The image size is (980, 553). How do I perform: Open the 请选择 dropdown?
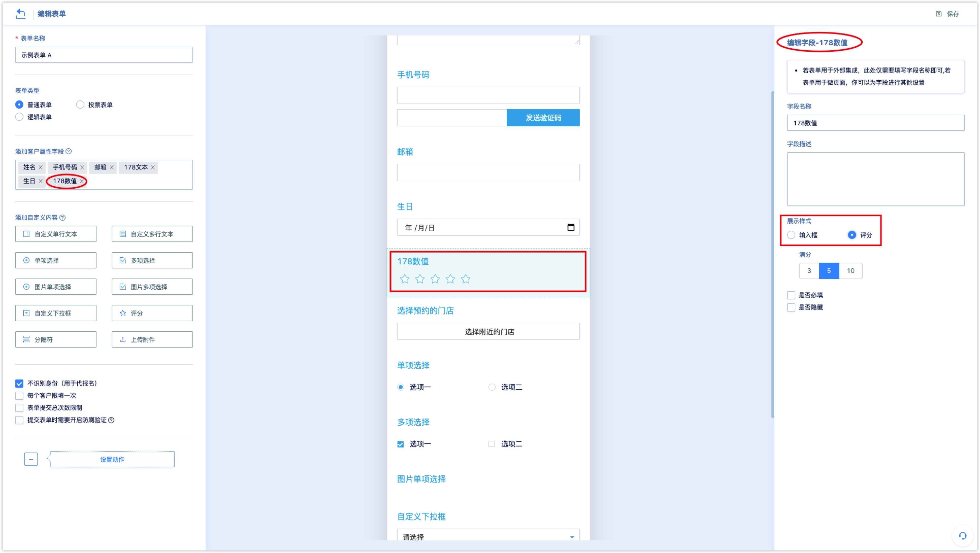488,535
